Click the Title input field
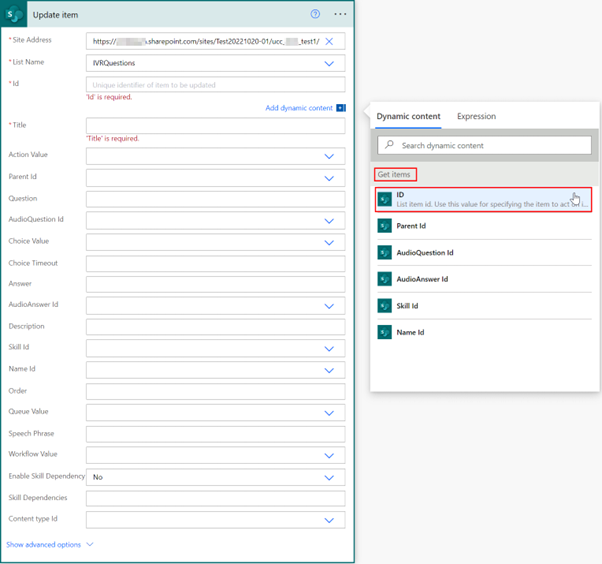The image size is (602, 564). pos(215,126)
